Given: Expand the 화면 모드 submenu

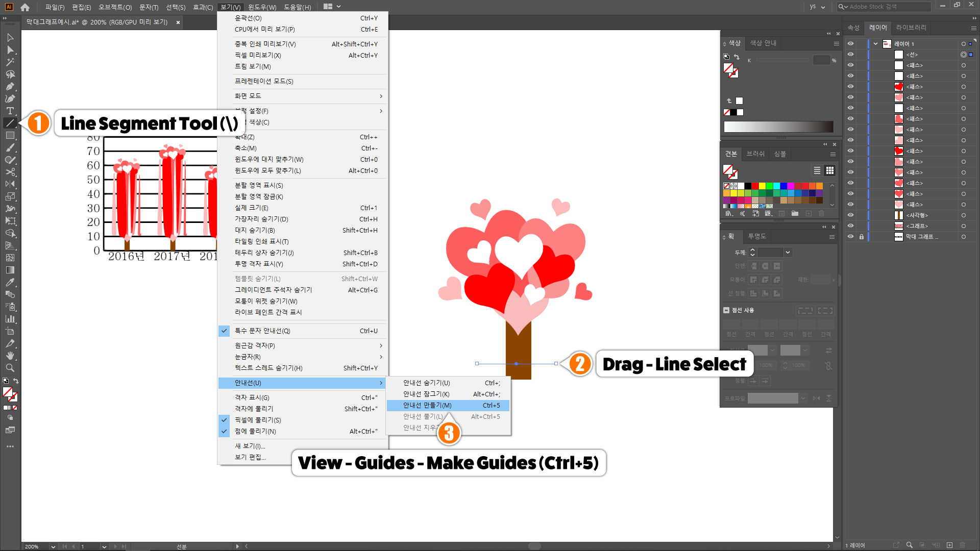Looking at the screenshot, I should point(302,96).
